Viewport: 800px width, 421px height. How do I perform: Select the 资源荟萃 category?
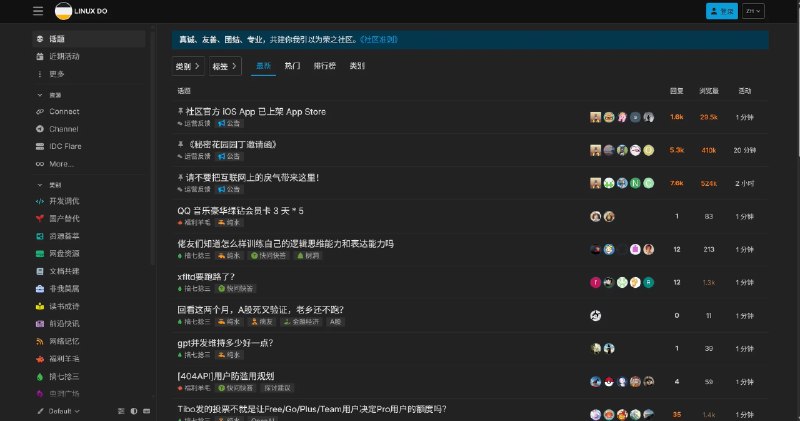(89, 236)
